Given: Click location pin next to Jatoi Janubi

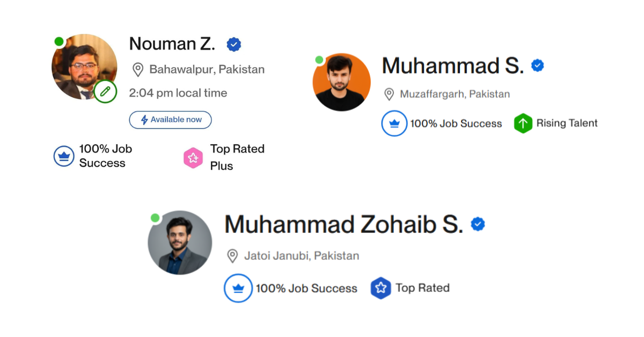Looking at the screenshot, I should pyautogui.click(x=232, y=255).
